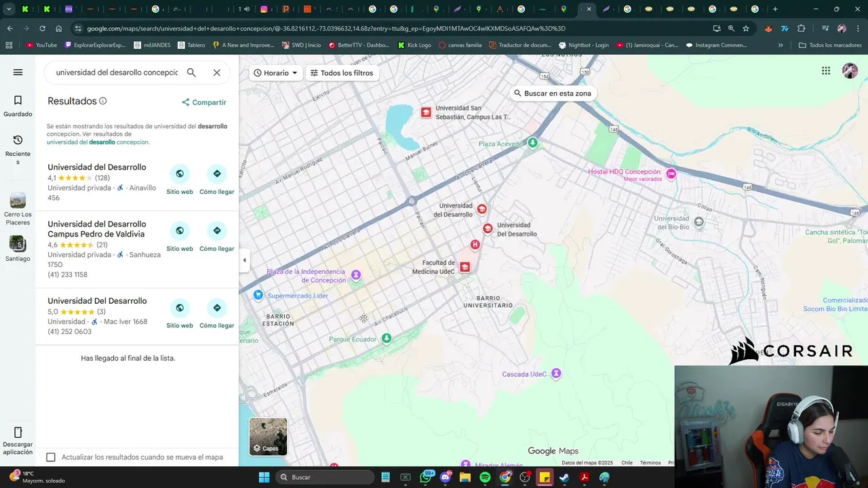Open Google account avatar
The width and height of the screenshot is (868, 488).
point(850,70)
